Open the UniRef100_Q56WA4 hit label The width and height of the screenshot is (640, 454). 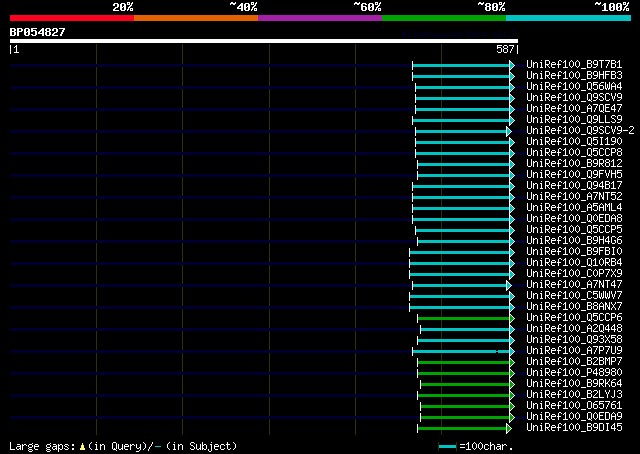click(x=574, y=87)
